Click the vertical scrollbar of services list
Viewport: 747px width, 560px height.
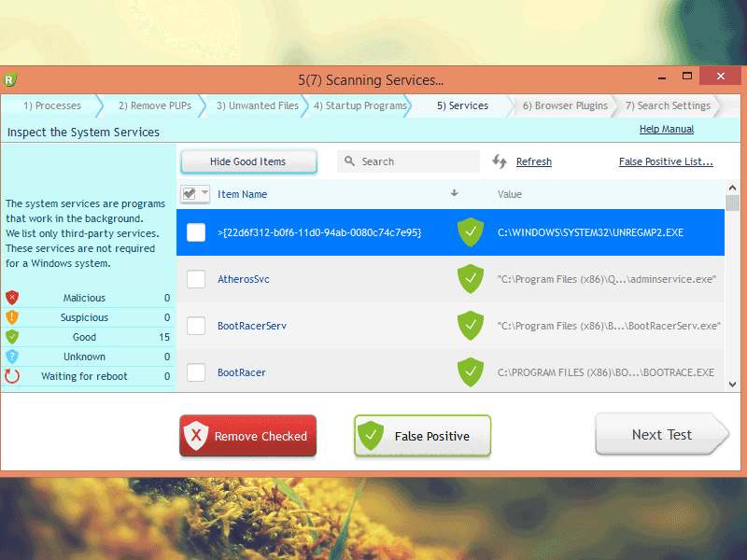coord(732,289)
